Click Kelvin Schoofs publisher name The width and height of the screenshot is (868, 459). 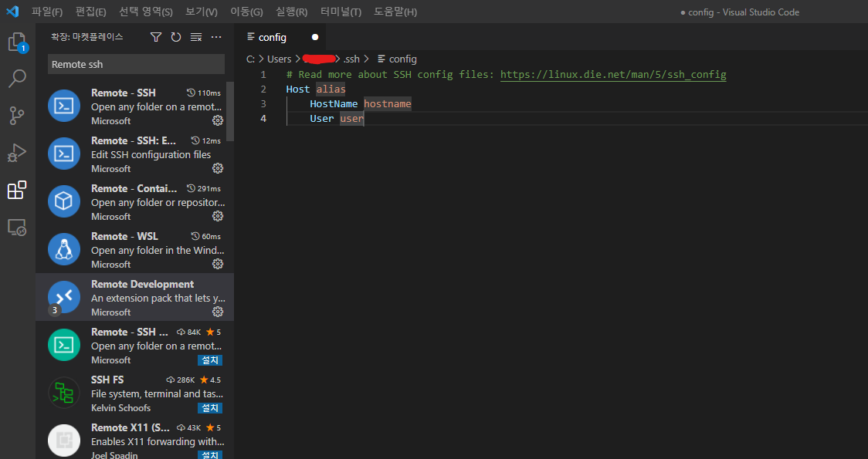120,407
